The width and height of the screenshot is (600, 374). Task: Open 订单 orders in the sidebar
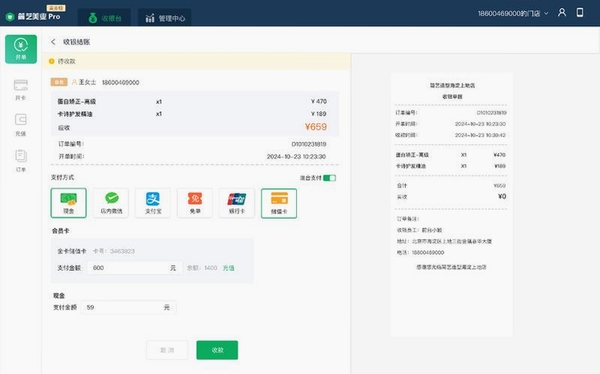tap(21, 161)
